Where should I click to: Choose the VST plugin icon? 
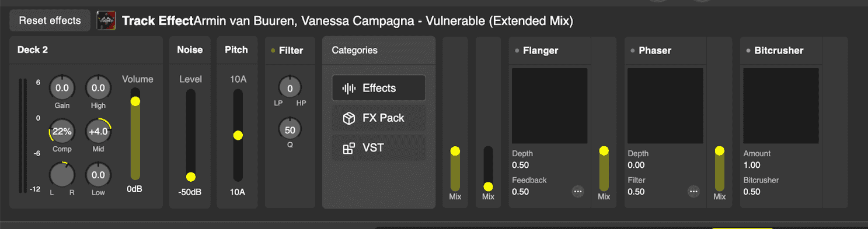pyautogui.click(x=348, y=148)
